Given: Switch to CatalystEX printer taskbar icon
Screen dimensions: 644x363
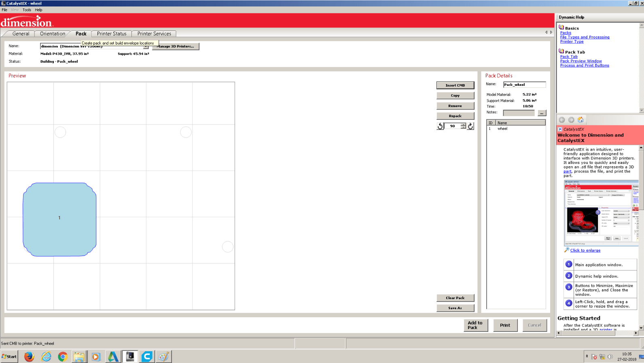Looking at the screenshot, I should pyautogui.click(x=130, y=357).
